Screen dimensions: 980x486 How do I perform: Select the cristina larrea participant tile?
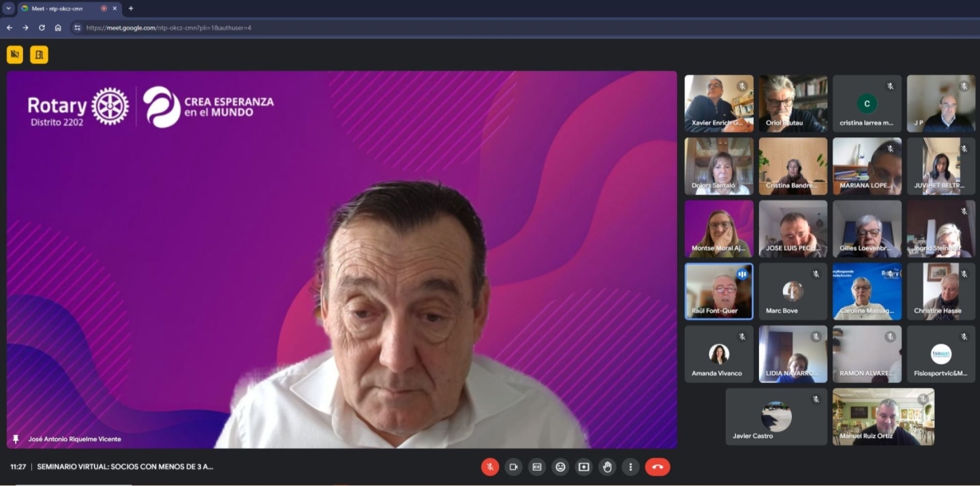[867, 104]
